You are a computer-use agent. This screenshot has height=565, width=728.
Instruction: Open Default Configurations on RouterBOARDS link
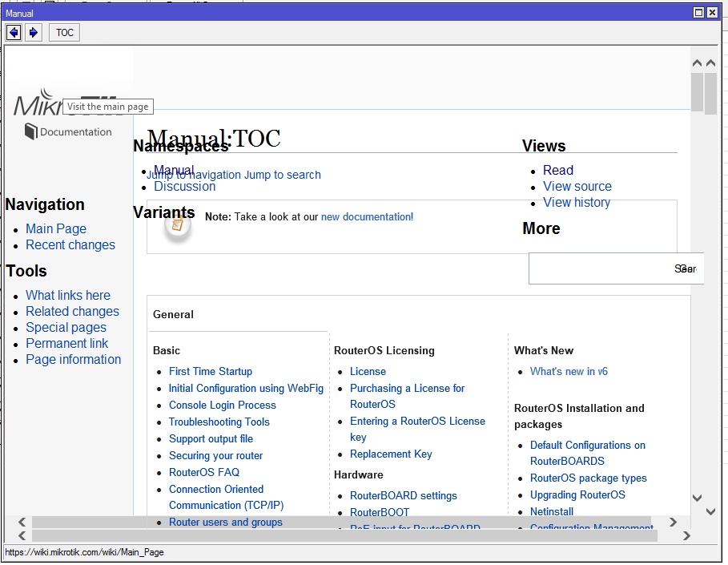coord(588,453)
